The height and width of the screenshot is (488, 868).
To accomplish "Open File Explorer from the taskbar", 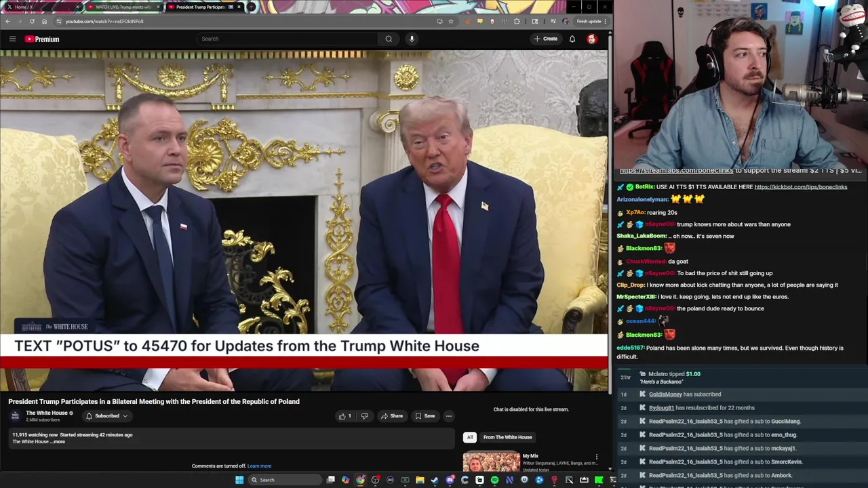I will click(420, 480).
